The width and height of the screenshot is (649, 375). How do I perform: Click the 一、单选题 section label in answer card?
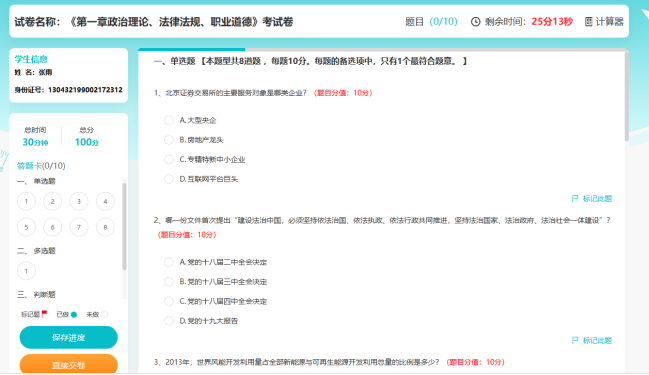tap(36, 181)
